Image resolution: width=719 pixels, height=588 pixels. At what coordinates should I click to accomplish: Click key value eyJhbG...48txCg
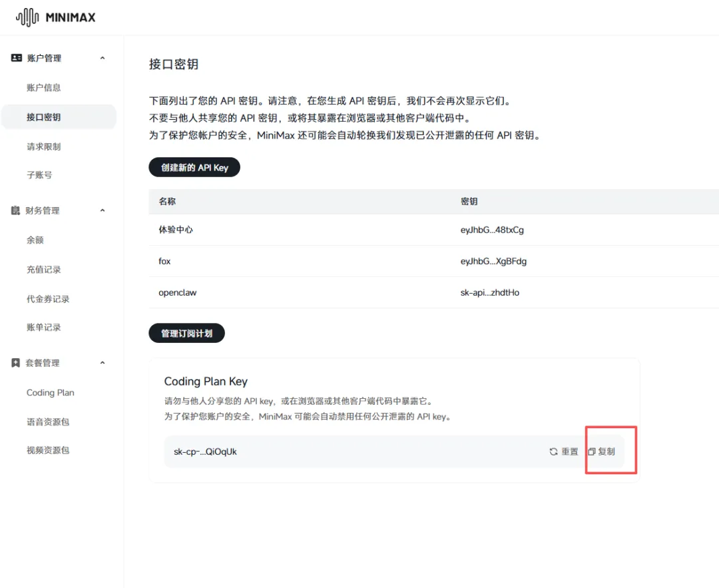point(492,230)
